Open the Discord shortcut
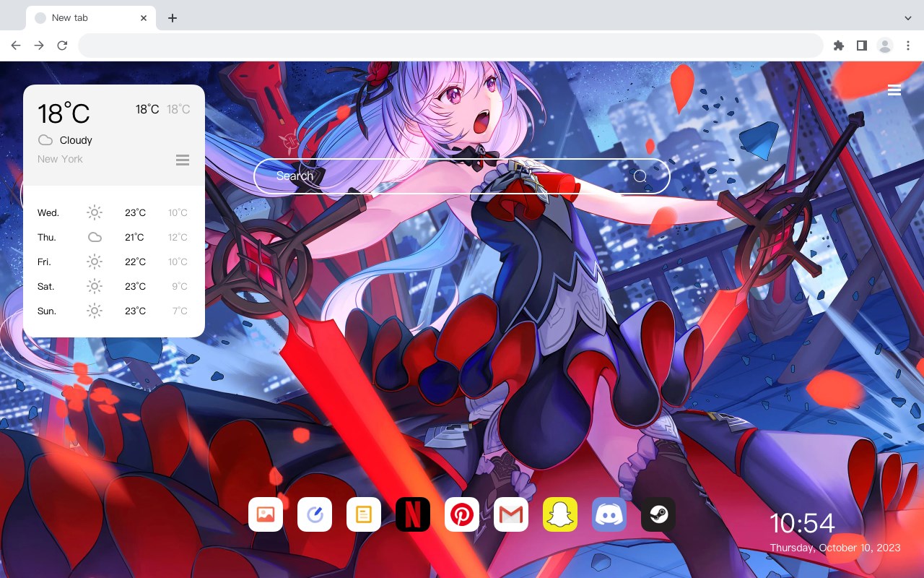This screenshot has width=924, height=578. pos(609,514)
